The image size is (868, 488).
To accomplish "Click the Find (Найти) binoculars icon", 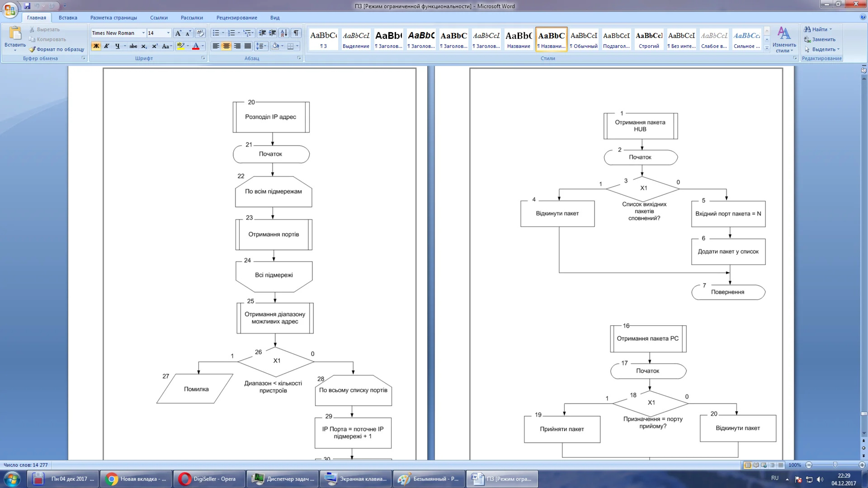I will pyautogui.click(x=807, y=29).
